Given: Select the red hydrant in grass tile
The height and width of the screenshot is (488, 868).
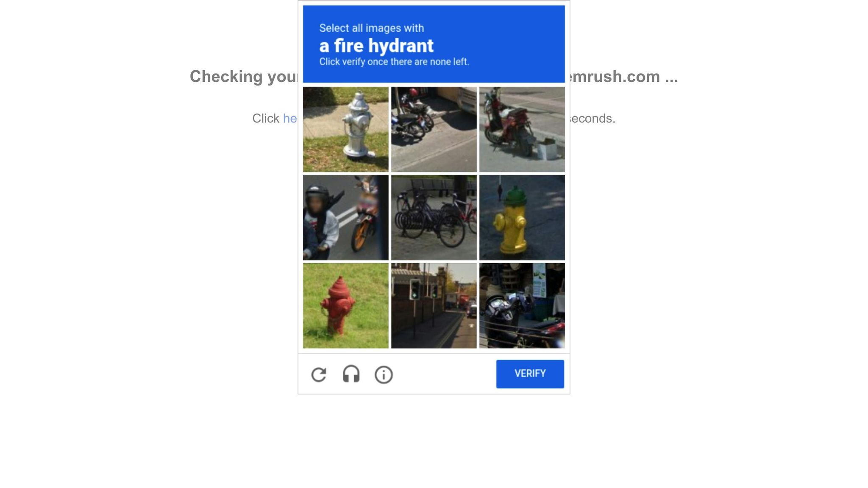Looking at the screenshot, I should (345, 305).
